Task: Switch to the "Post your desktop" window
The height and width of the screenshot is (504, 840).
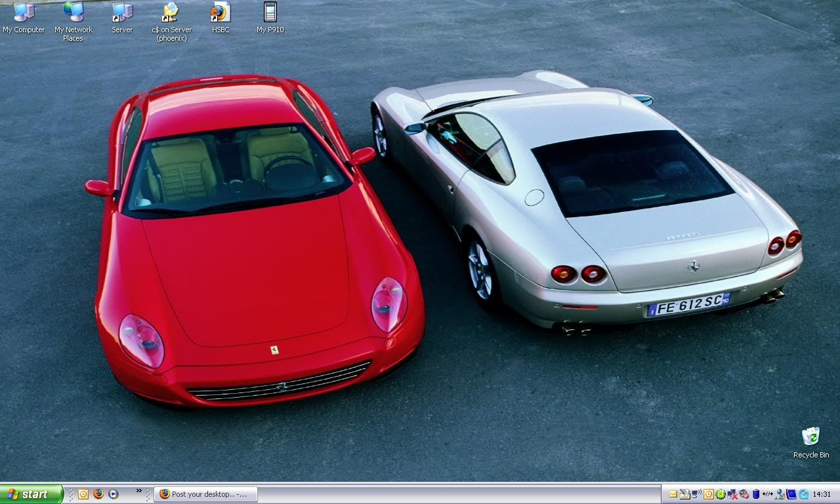Action: click(205, 494)
